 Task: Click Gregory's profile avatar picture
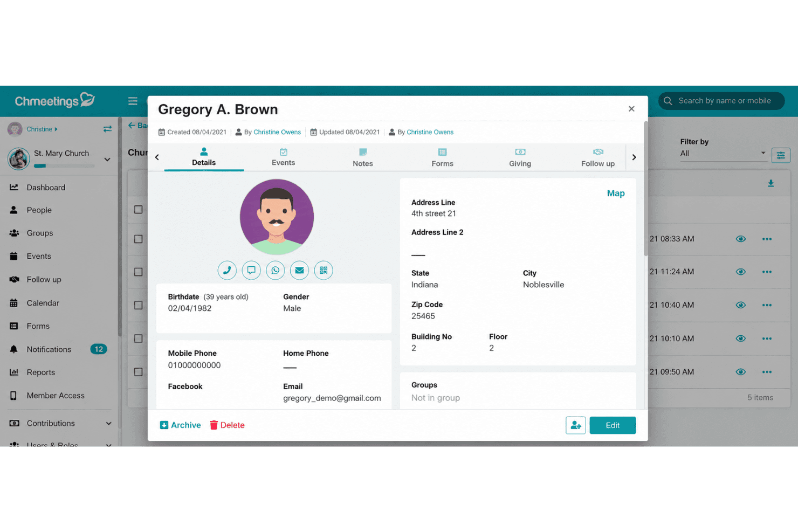tap(277, 217)
